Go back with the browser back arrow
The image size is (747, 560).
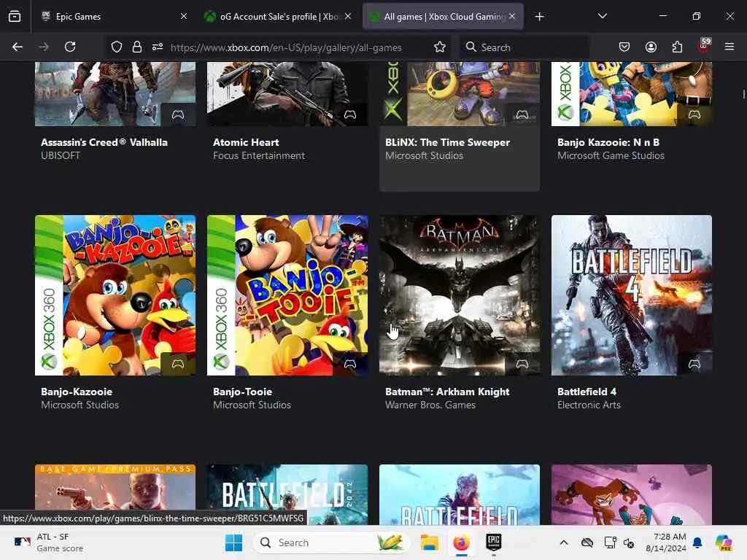(x=18, y=47)
